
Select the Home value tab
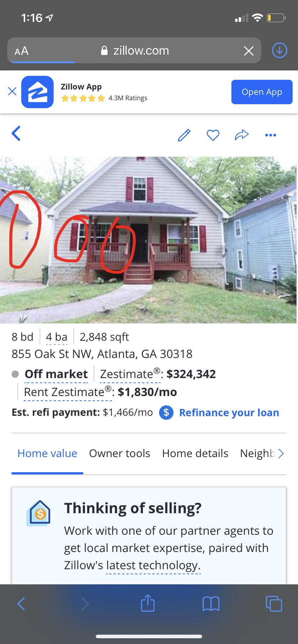click(x=47, y=453)
